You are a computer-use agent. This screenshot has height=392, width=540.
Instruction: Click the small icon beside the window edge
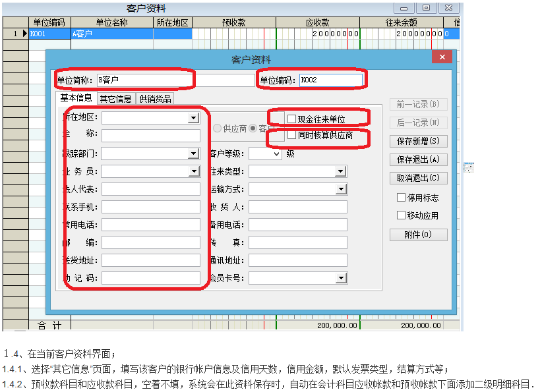469,167
